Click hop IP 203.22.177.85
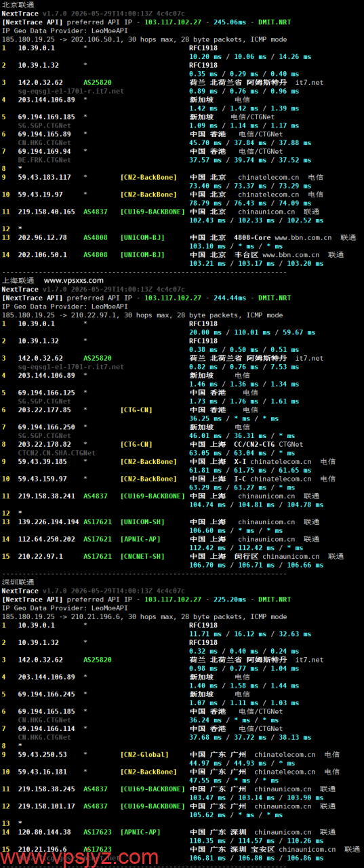Viewport: 364px width, 868px height. [44, 410]
